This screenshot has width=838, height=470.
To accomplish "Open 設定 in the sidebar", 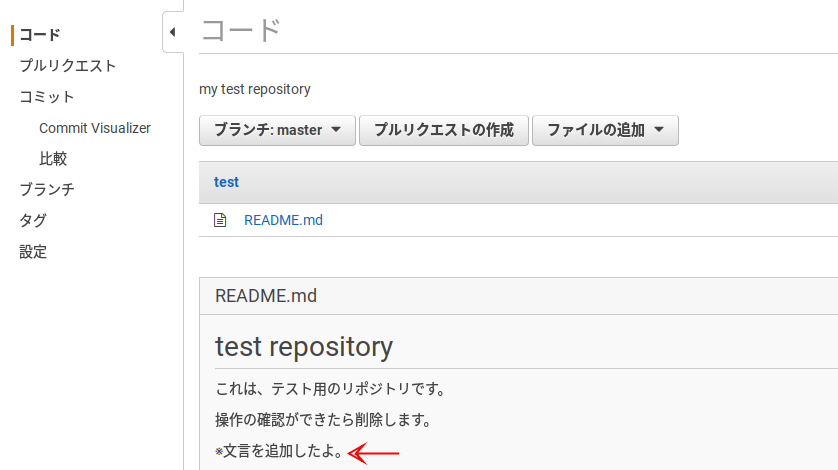I will [x=33, y=251].
